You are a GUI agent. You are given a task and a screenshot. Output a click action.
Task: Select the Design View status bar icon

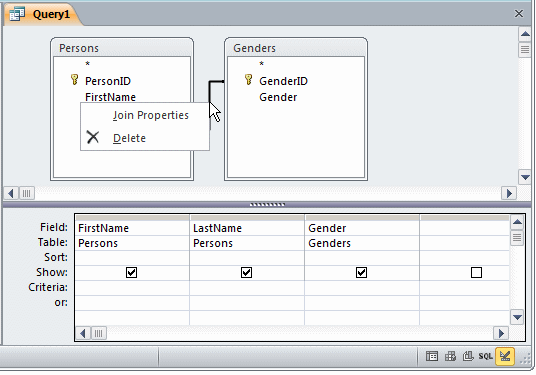505,356
